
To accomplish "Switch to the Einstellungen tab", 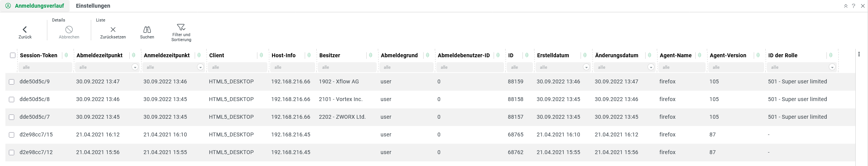I will pyautogui.click(x=93, y=6).
